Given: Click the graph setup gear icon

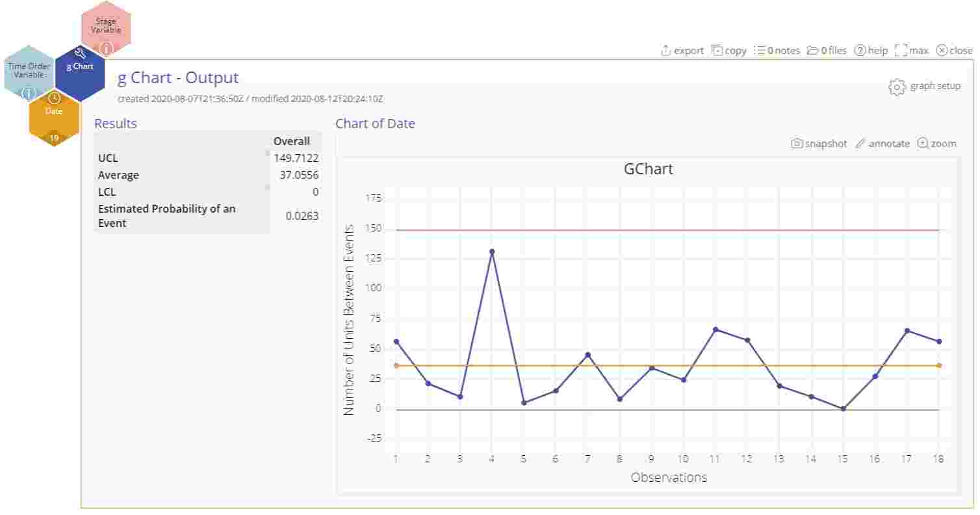Looking at the screenshot, I should [896, 86].
